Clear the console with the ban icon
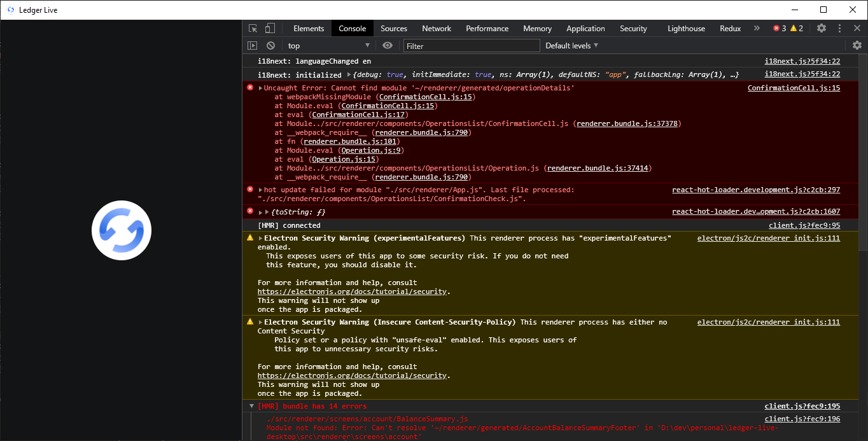The height and width of the screenshot is (441, 868). point(270,46)
